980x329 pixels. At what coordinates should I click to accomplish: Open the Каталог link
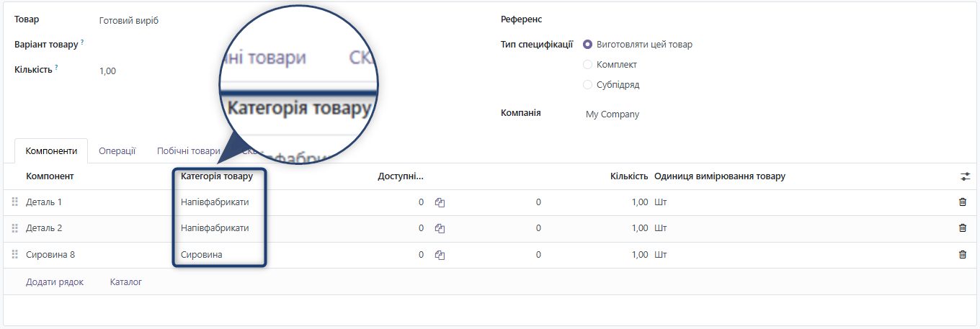tap(126, 282)
